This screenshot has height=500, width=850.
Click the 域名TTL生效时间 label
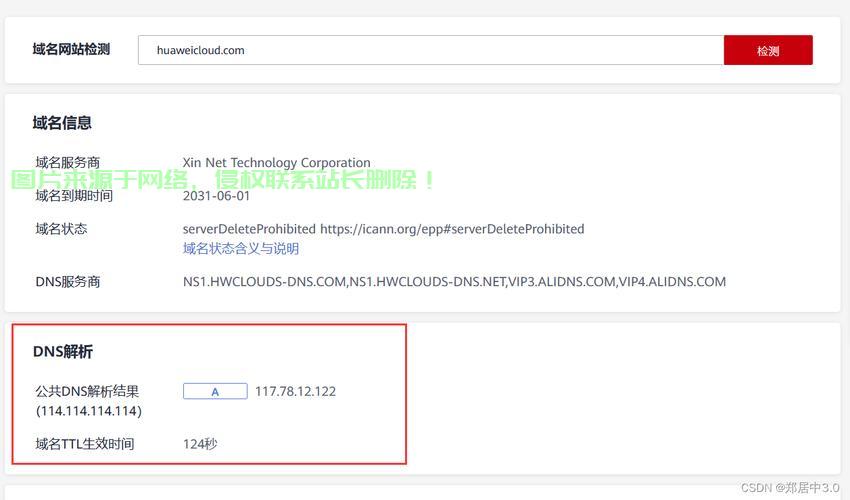(x=84, y=444)
